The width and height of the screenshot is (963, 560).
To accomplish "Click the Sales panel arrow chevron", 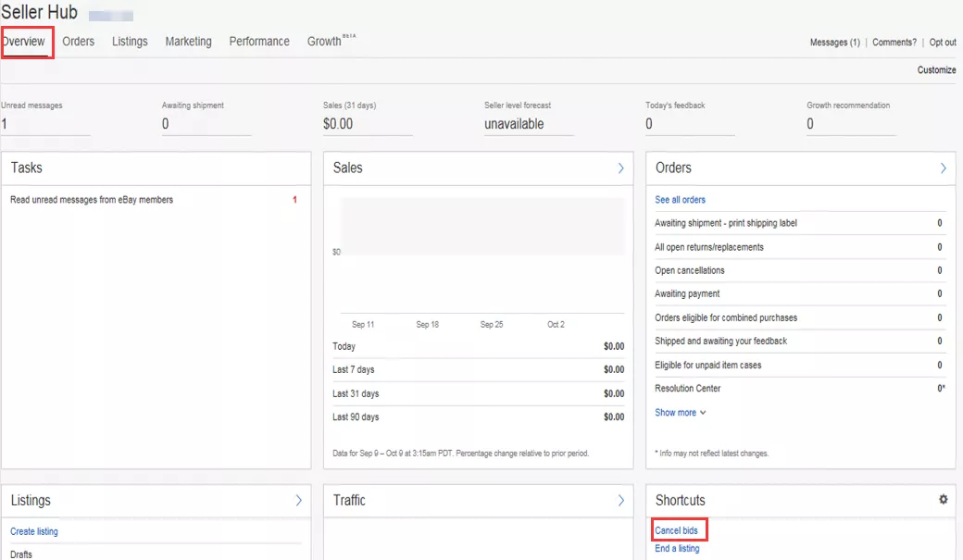I will coord(620,168).
